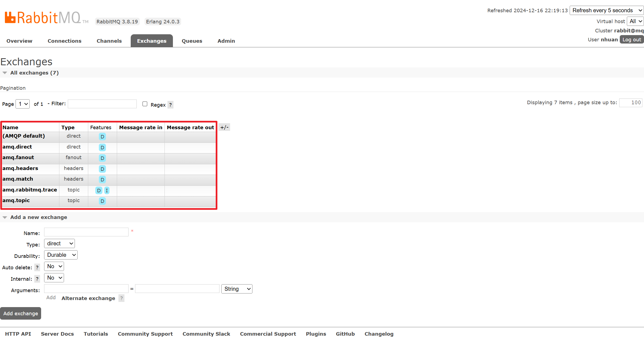This screenshot has height=343, width=644.
Task: Open the Plugins footer link
Action: (x=316, y=334)
